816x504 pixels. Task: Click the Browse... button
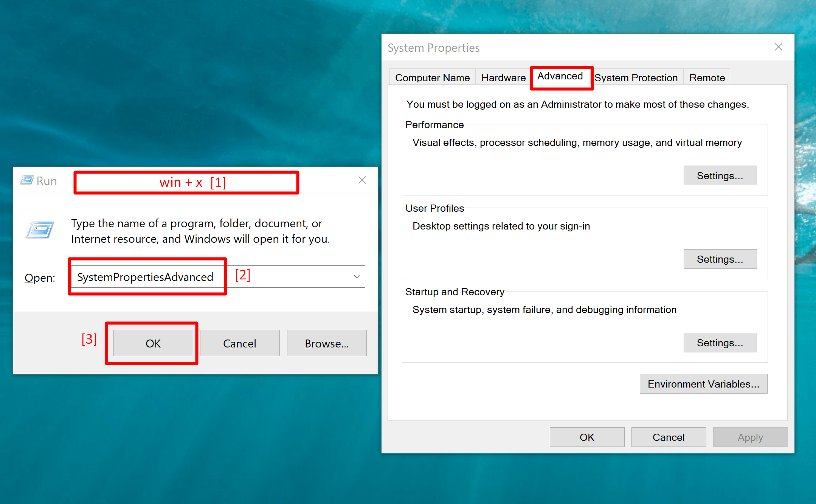[x=326, y=343]
